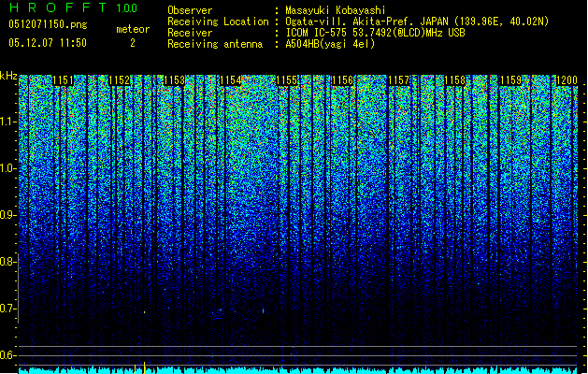Click the Receiving antenna label
Image resolution: width=588 pixels, height=374 pixels.
point(215,44)
